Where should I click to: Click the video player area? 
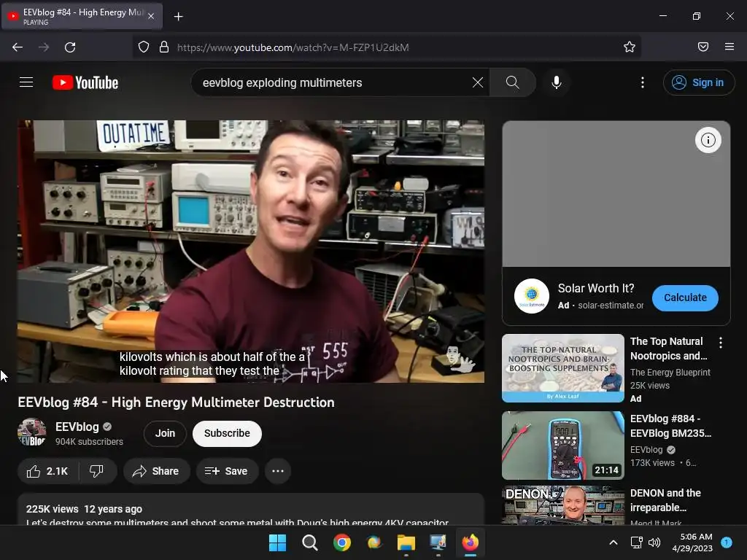(251, 252)
